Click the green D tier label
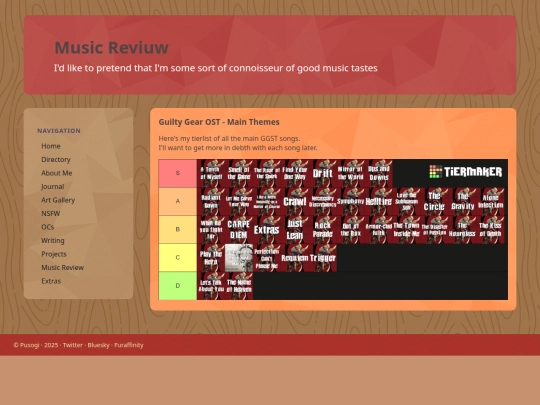This screenshot has height=405, width=540. [178, 286]
